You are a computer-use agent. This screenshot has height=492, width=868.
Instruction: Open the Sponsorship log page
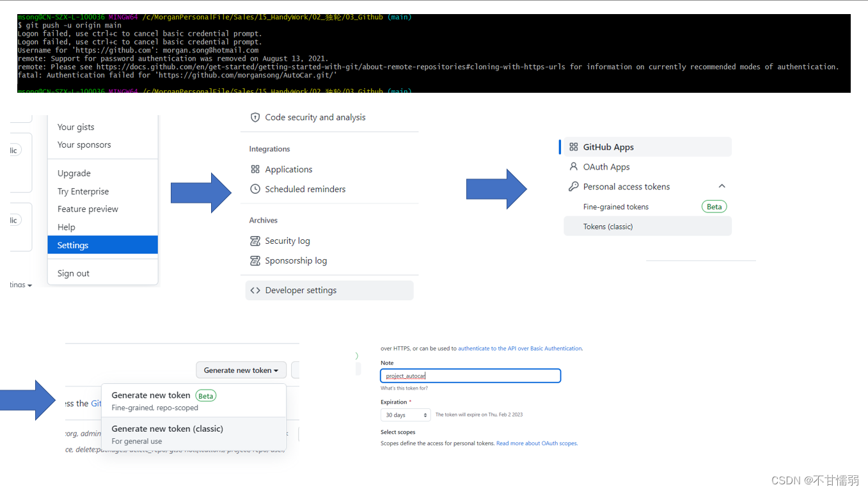pyautogui.click(x=296, y=260)
